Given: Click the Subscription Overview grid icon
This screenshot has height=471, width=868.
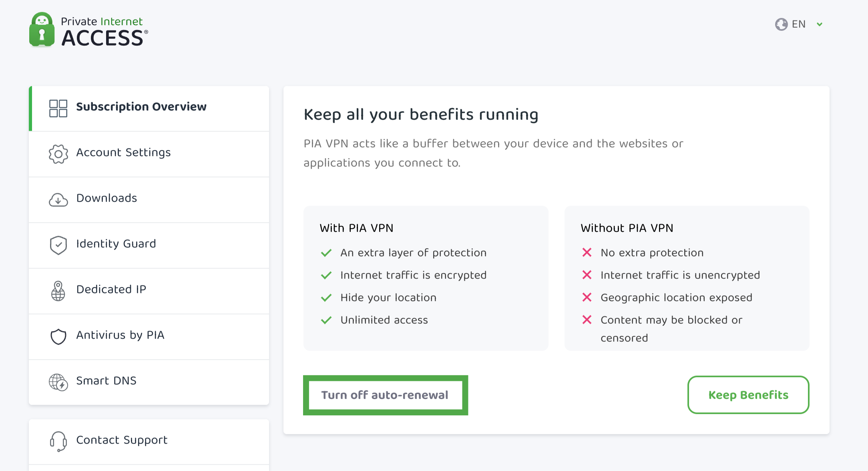Looking at the screenshot, I should click(58, 109).
